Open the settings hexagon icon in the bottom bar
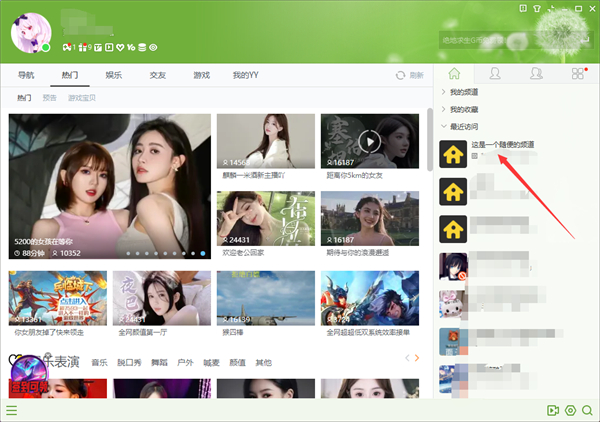The image size is (600, 422). (x=570, y=411)
